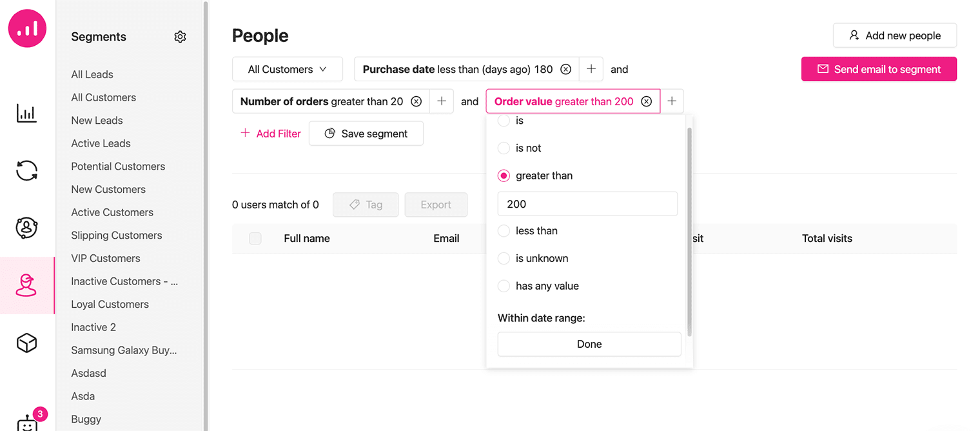The width and height of the screenshot is (980, 431).
Task: Select the 'is unknown' radio option
Action: tap(504, 258)
